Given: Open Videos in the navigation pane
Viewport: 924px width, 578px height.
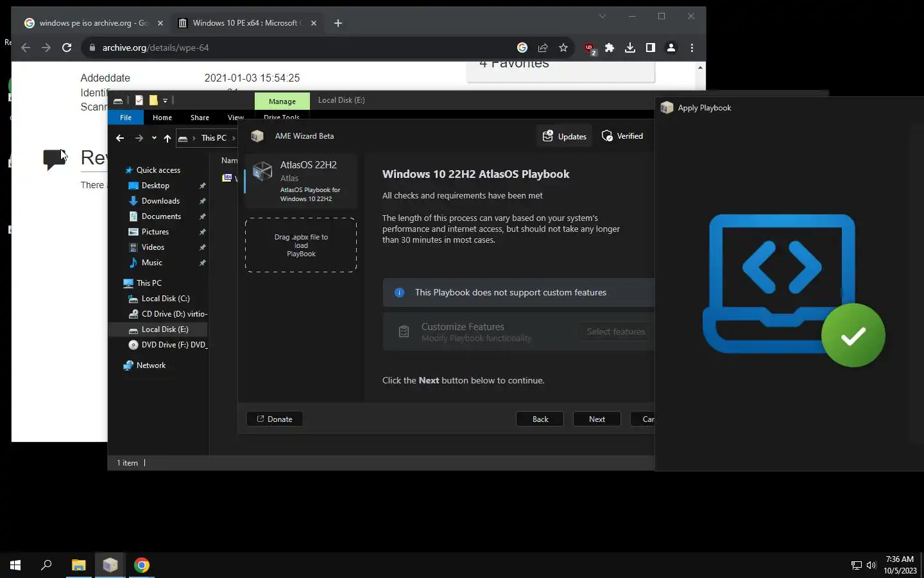Looking at the screenshot, I should pos(153,247).
